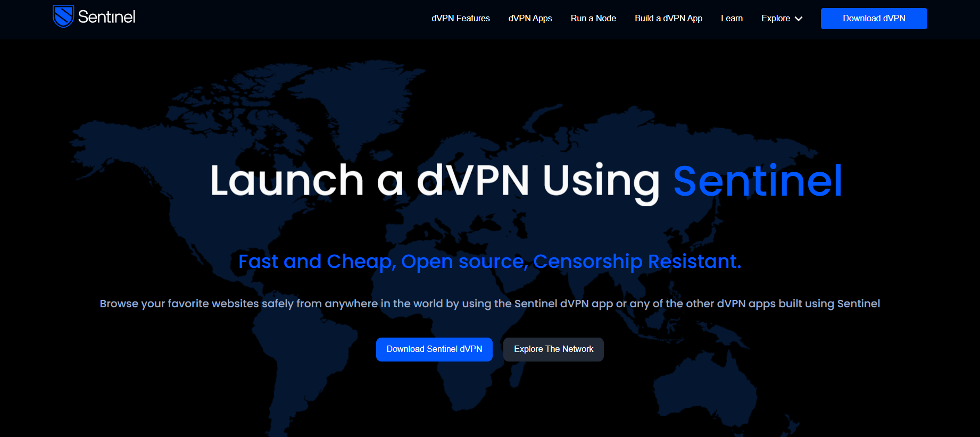Click the blue word Sentinel in headline
This screenshot has width=980, height=437.
[x=758, y=181]
